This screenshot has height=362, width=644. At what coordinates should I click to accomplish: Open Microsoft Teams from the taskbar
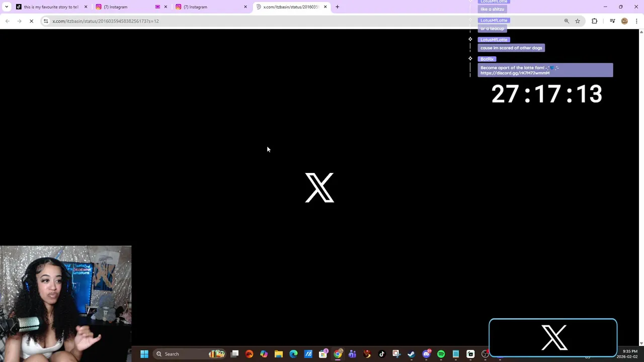point(352,354)
